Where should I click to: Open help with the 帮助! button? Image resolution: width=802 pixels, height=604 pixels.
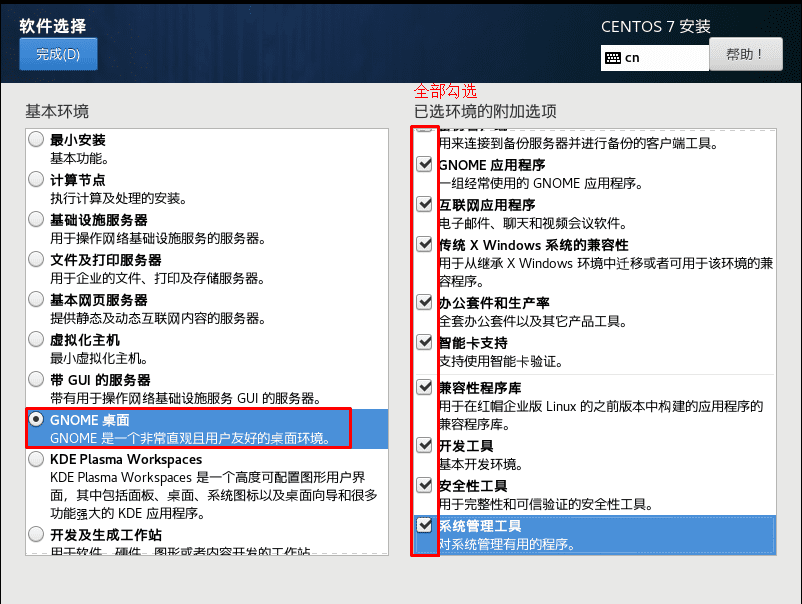tap(745, 54)
